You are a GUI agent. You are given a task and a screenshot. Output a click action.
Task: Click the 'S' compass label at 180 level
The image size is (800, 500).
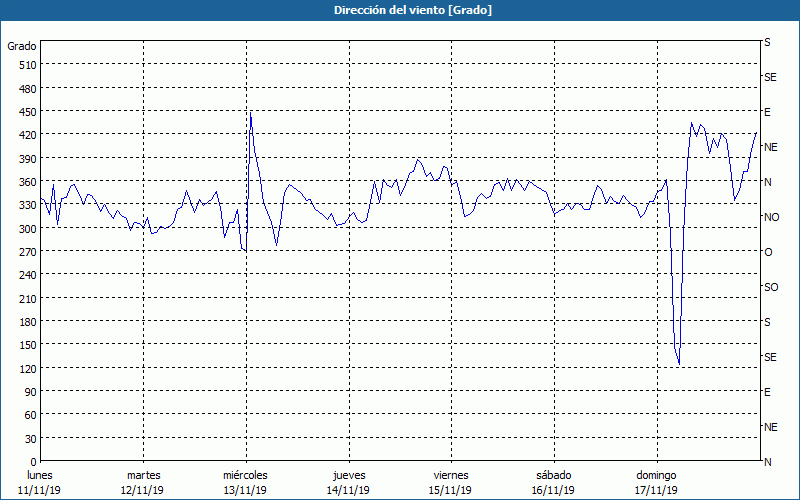(767, 322)
